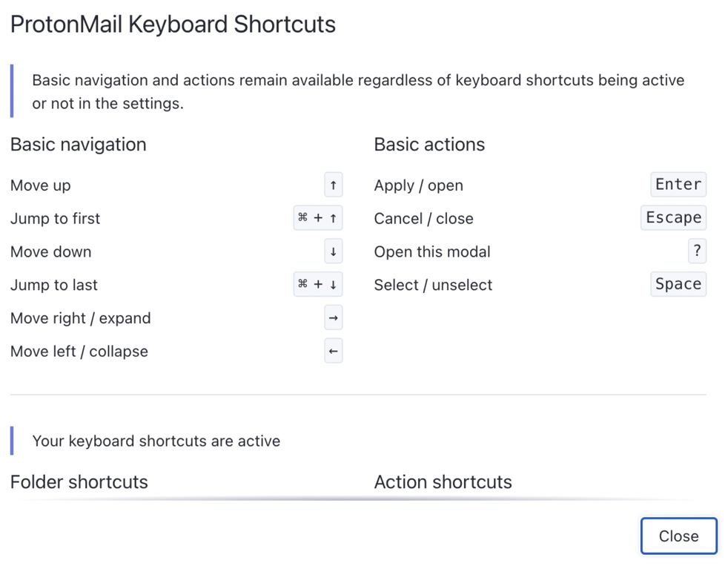Click the right arrow key badge for Move right
This screenshot has height=566, width=728.
click(333, 317)
